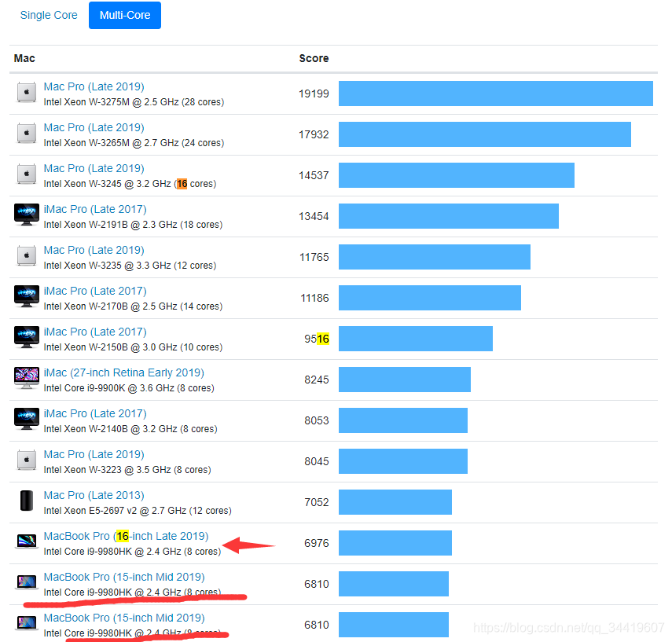Open Mac Pro (Late 2019) link for 24 cores

[94, 127]
